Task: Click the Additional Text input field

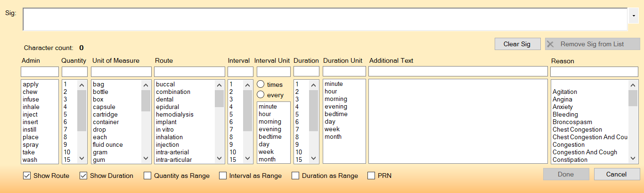Action: 458,71
